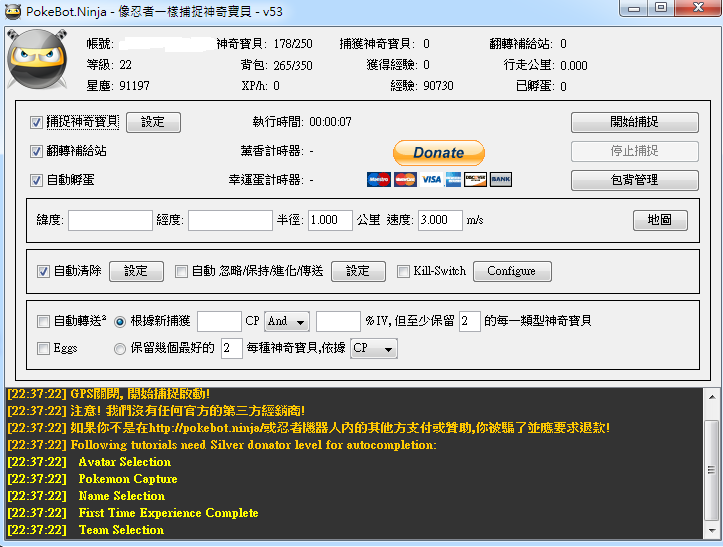This screenshot has height=547, width=723.
Task: Click the log scrollbar down arrow
Action: coord(712,530)
